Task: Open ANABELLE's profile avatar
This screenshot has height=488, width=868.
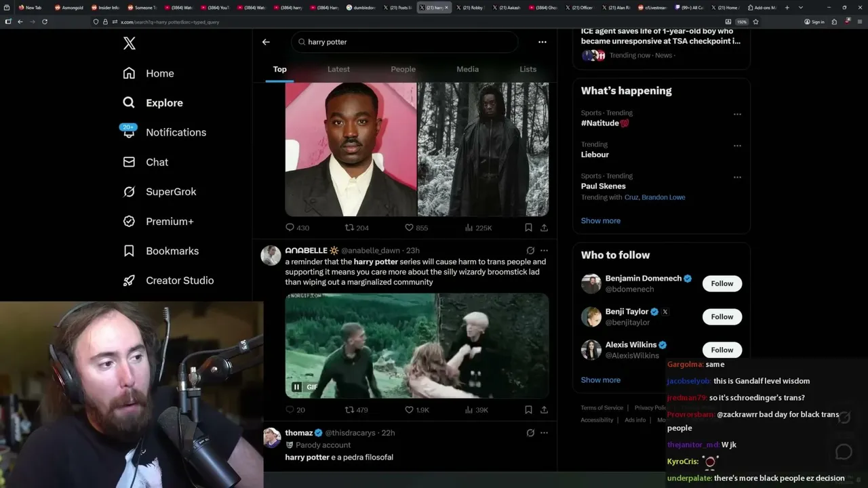Action: coord(271,255)
